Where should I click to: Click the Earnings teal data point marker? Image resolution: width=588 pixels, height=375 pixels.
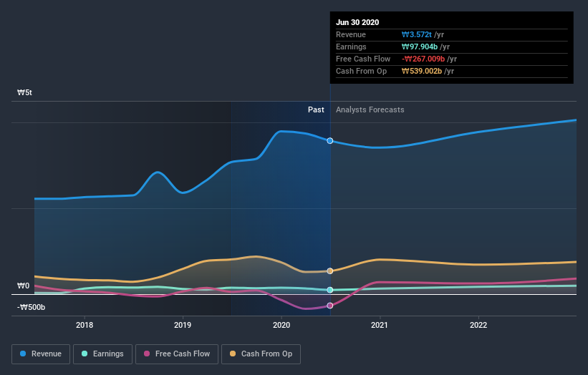click(x=330, y=290)
